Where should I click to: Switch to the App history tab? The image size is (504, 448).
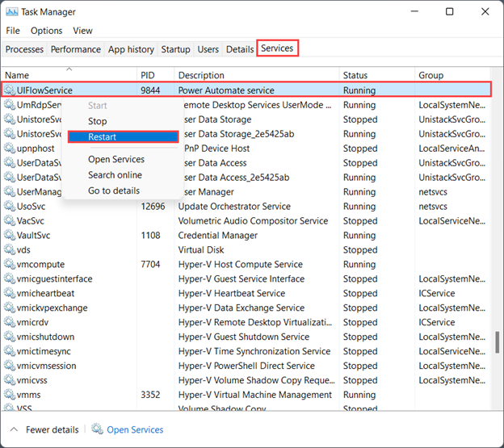tap(131, 49)
